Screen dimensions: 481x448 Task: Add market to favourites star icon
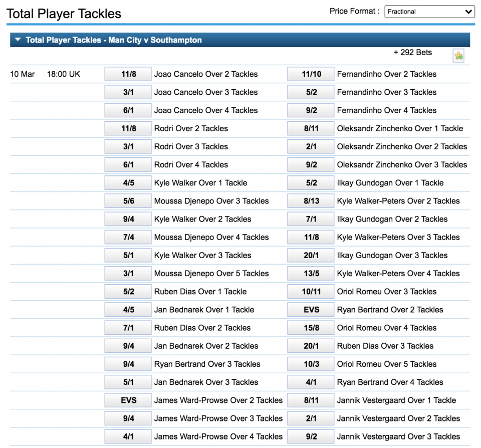pyautogui.click(x=458, y=56)
